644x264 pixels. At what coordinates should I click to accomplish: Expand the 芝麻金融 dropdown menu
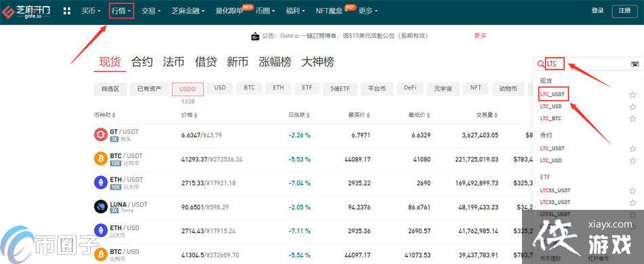(188, 11)
